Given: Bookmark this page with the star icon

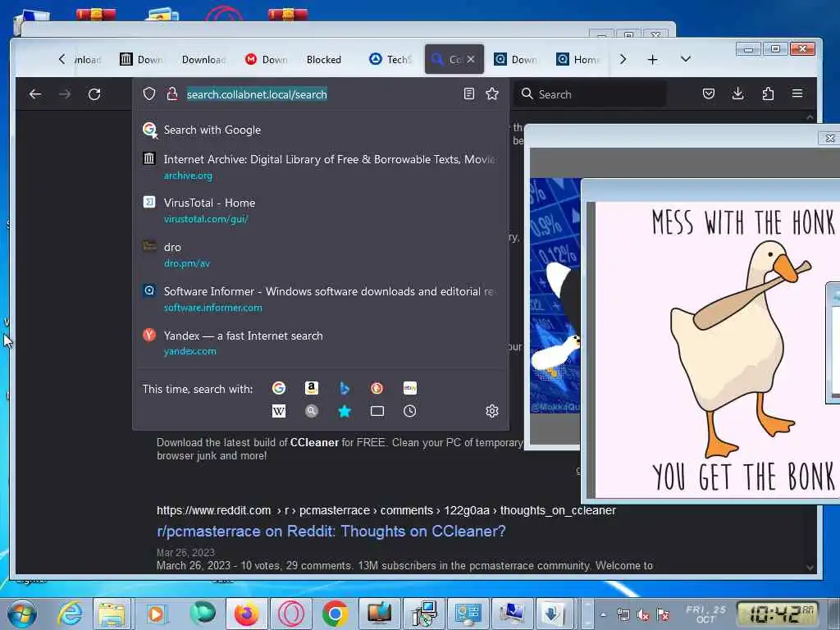Looking at the screenshot, I should (x=492, y=94).
